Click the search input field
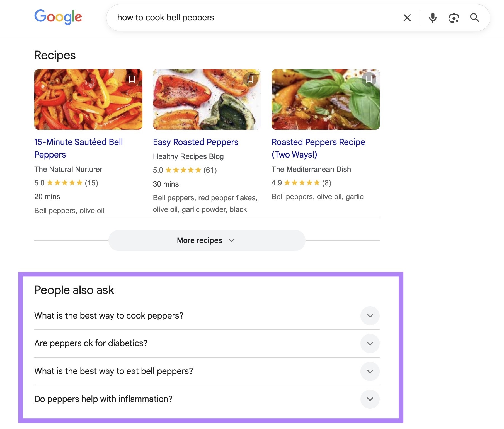The image size is (504, 429). point(251,18)
